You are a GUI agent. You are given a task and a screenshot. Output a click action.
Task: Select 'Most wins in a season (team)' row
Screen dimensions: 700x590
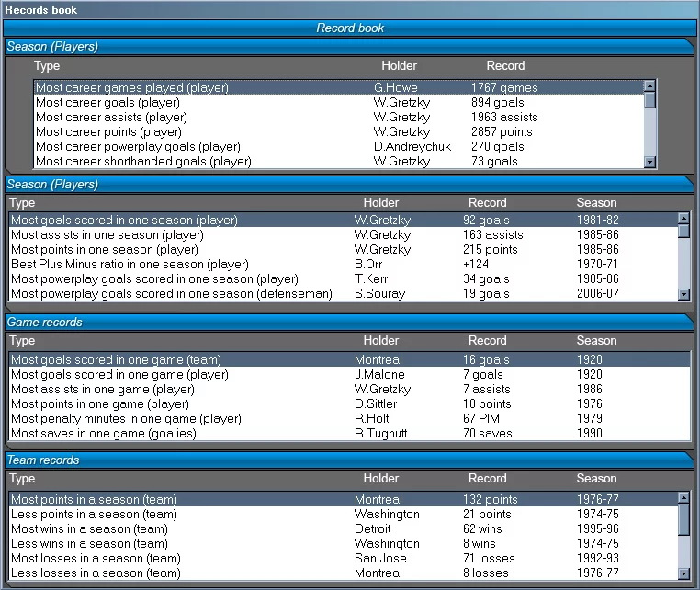[343, 528]
